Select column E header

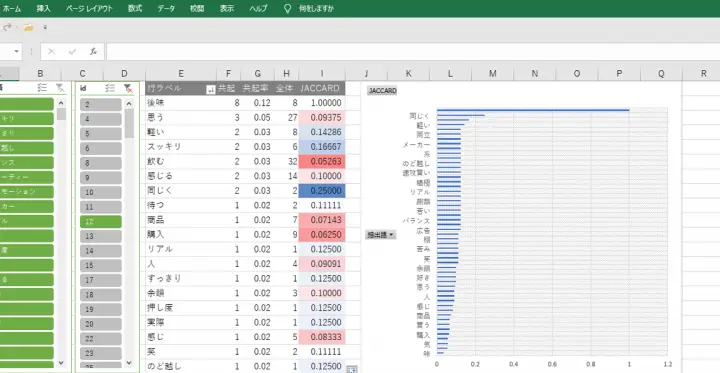click(x=181, y=73)
